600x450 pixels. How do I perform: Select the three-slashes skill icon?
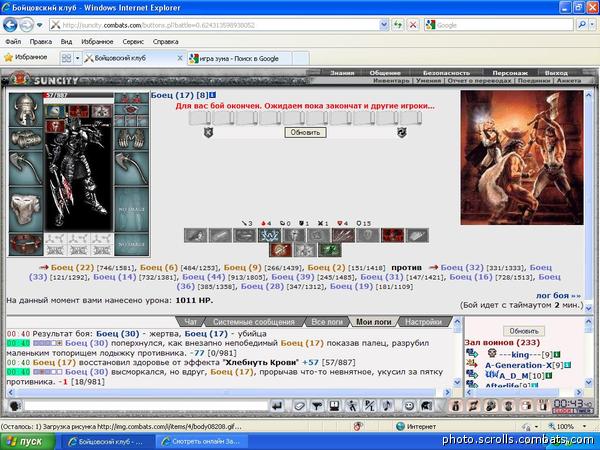[344, 235]
